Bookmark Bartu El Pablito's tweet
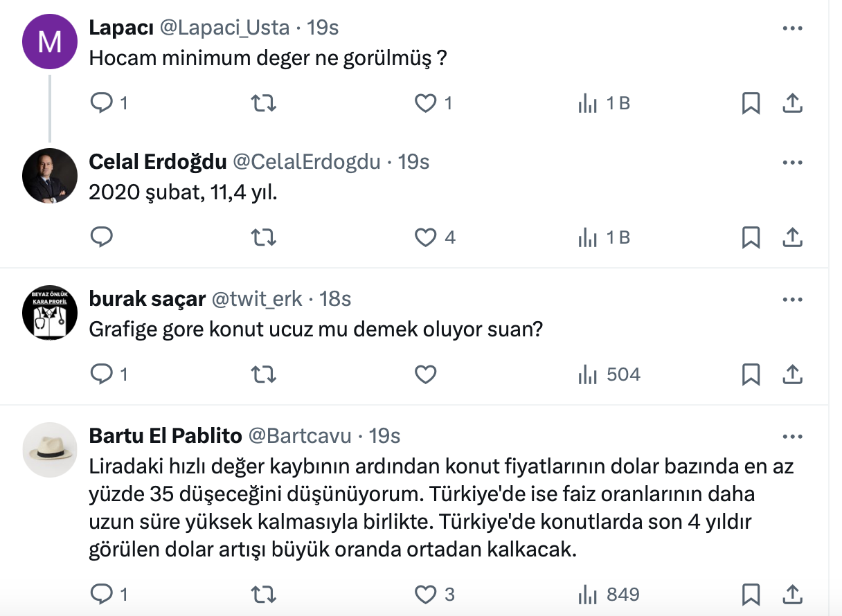This screenshot has height=616, width=842. [x=751, y=595]
